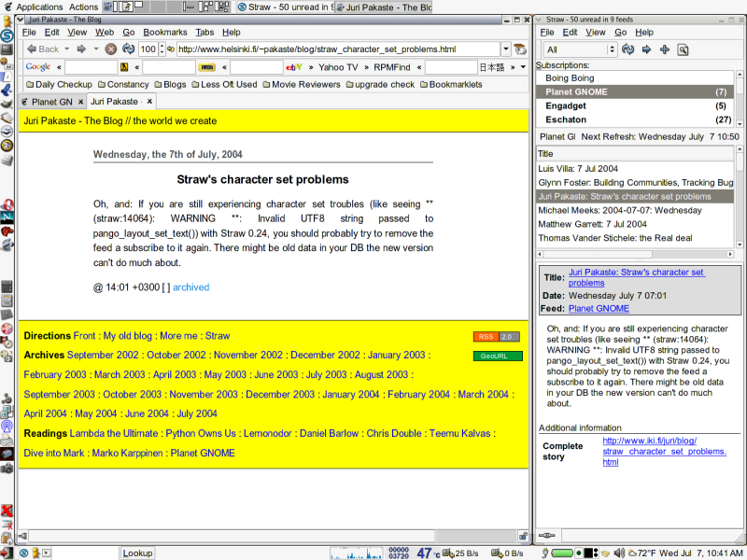The width and height of the screenshot is (747, 560).
Task: Click the orange RSS 2.0 badge
Action: (497, 337)
